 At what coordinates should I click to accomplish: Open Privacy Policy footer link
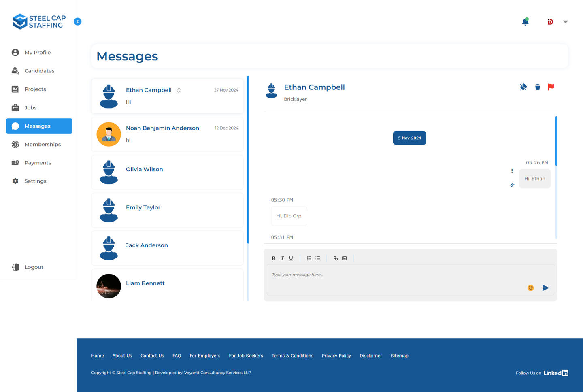[x=336, y=356]
